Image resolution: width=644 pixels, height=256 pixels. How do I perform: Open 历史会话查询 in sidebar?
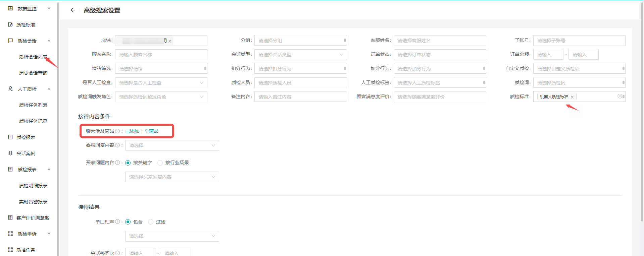33,73
